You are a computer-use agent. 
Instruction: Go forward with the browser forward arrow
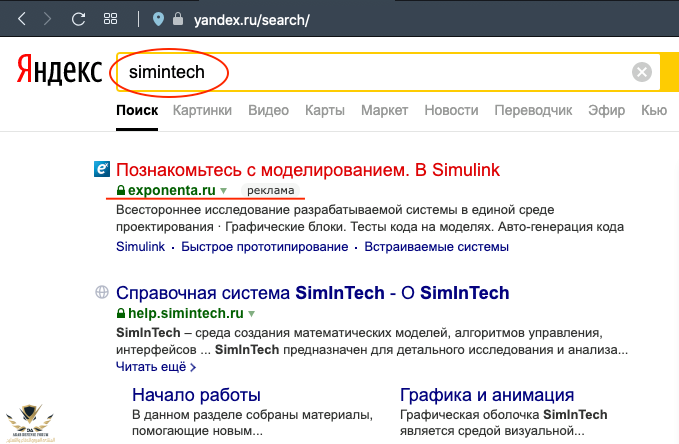click(x=47, y=19)
